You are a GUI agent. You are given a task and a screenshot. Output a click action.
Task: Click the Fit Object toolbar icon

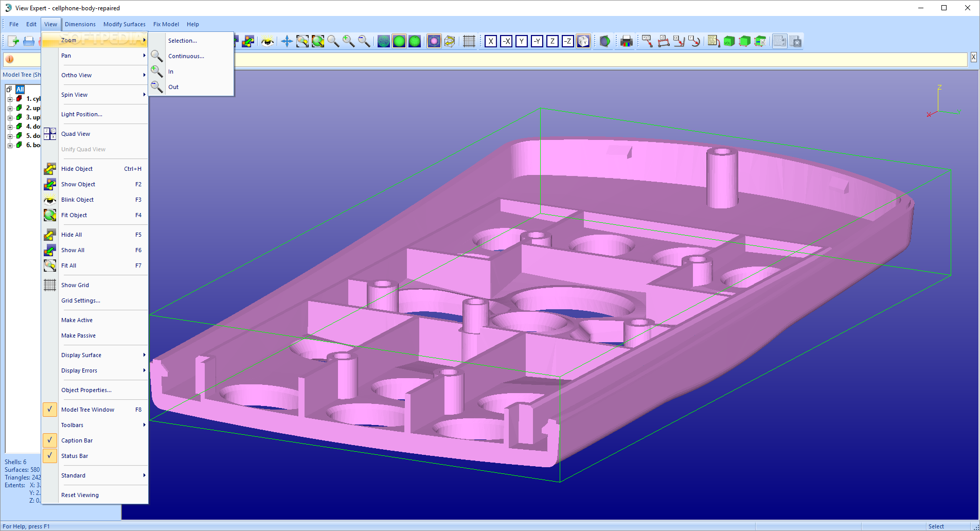click(318, 41)
